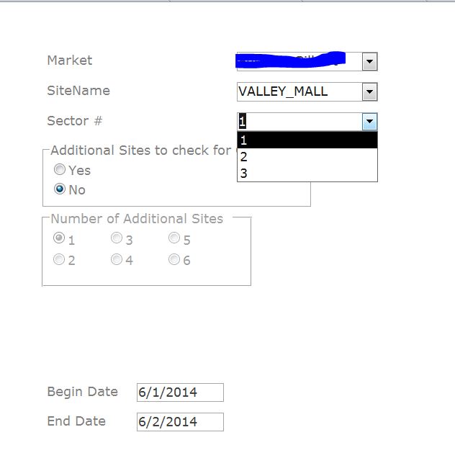Choose 2 additional sites radio button
Screen dimensions: 455x476
[59, 259]
